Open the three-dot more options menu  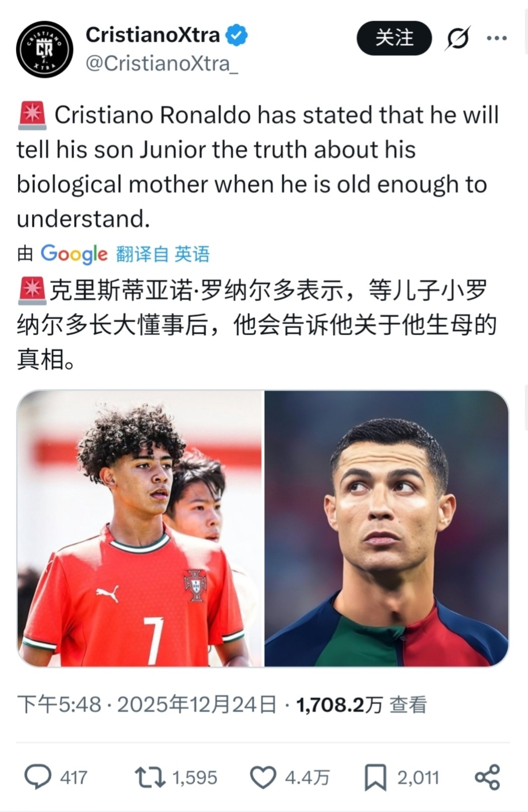coord(497,38)
